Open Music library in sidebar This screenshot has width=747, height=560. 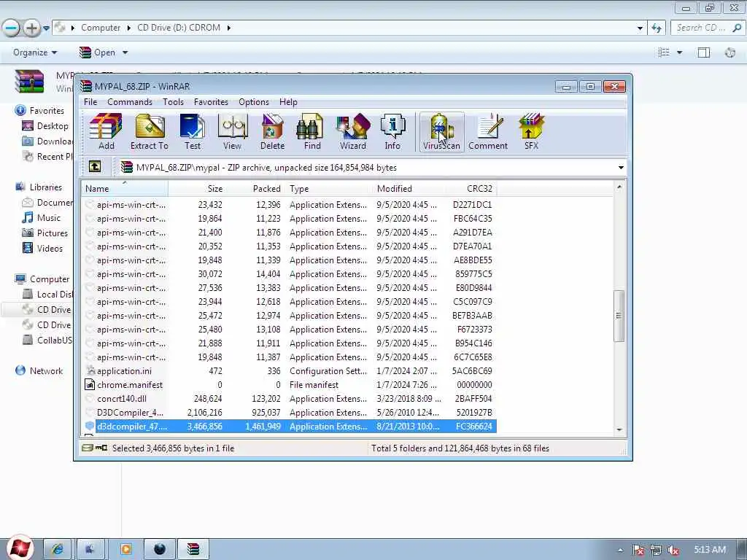coord(42,218)
